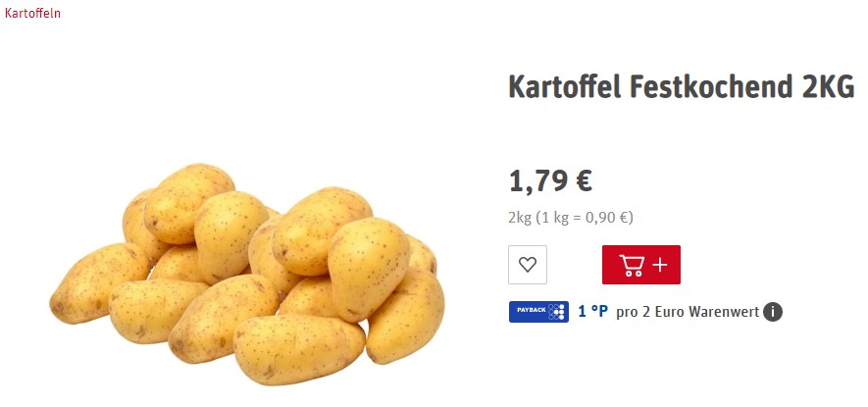Click the 2kg weight label under the price
The height and width of the screenshot is (407, 868).
pyautogui.click(x=520, y=218)
